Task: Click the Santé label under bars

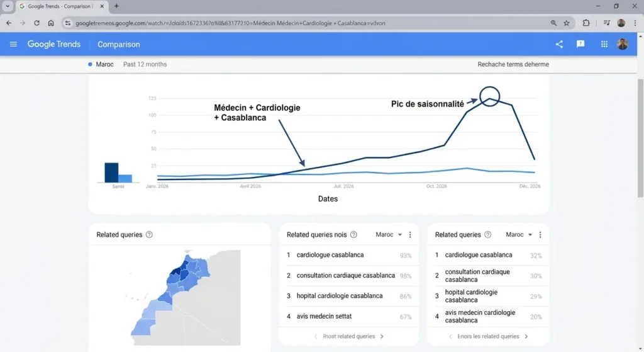Action: [x=118, y=186]
